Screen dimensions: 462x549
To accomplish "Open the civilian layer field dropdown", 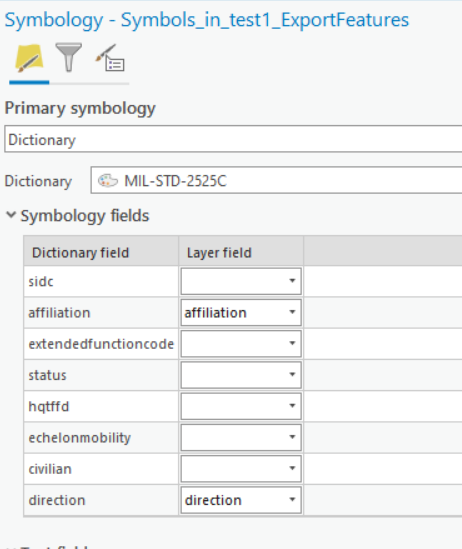I will click(x=241, y=468).
